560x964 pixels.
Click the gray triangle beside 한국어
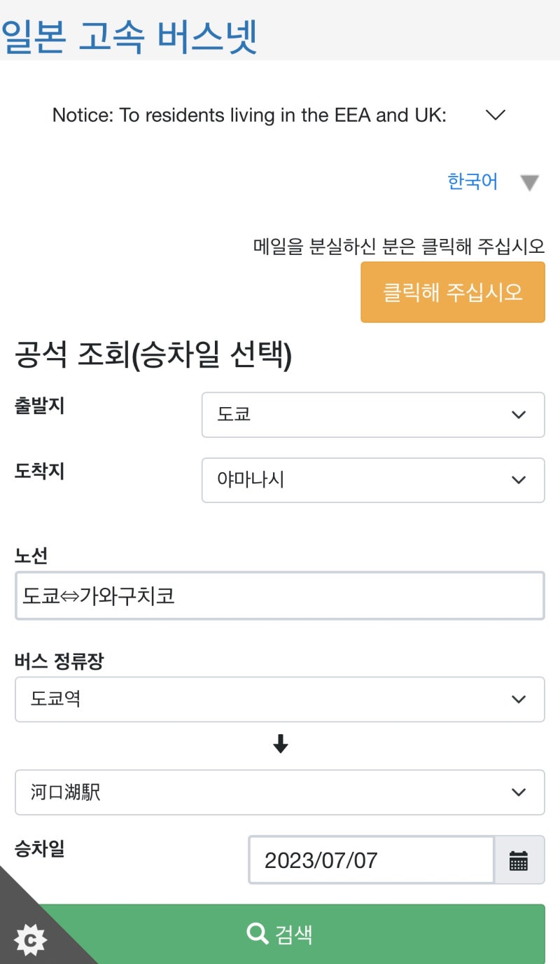click(529, 182)
